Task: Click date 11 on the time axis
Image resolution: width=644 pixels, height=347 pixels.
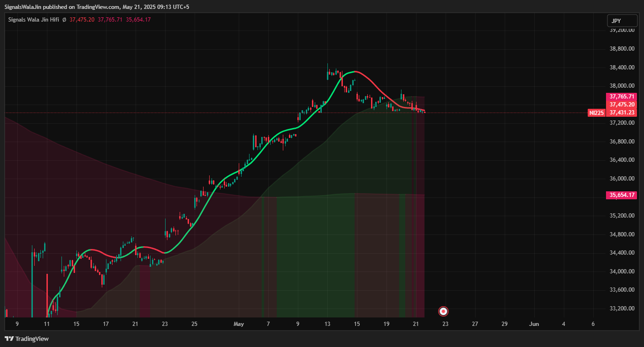Action: [46, 324]
